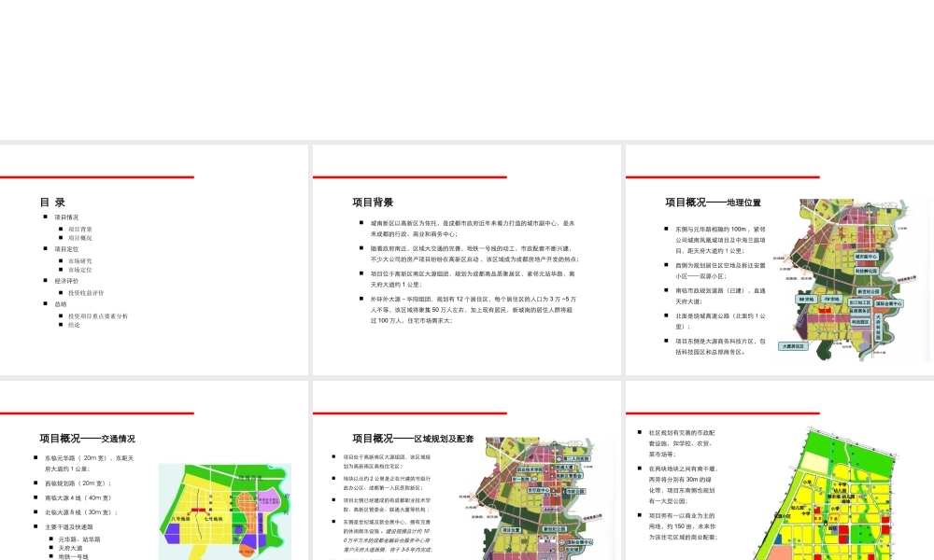Viewport: 934px width, 560px height.
Task: Click the 经济评价 entry in the 目录 list
Action: [66, 281]
